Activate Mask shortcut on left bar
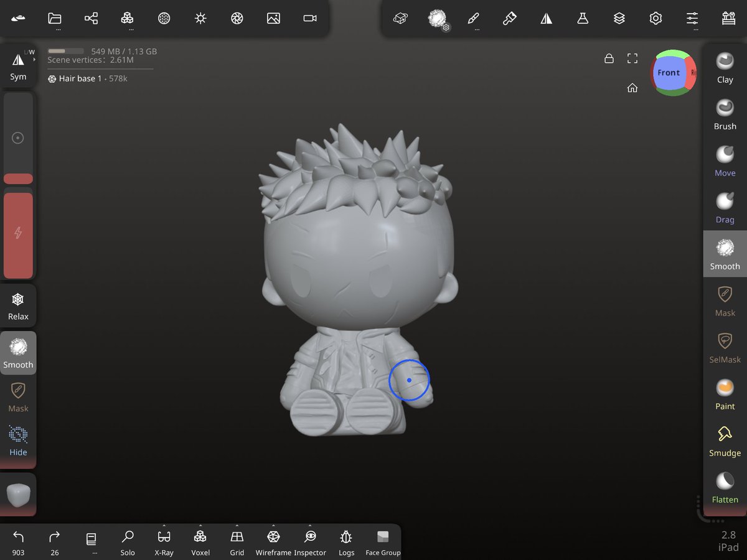 tap(18, 397)
